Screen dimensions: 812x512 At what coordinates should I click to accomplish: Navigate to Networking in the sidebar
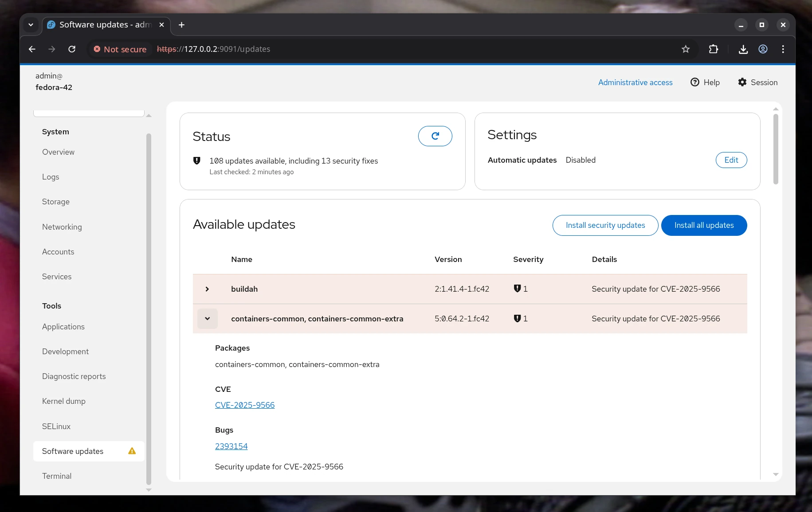coord(62,227)
